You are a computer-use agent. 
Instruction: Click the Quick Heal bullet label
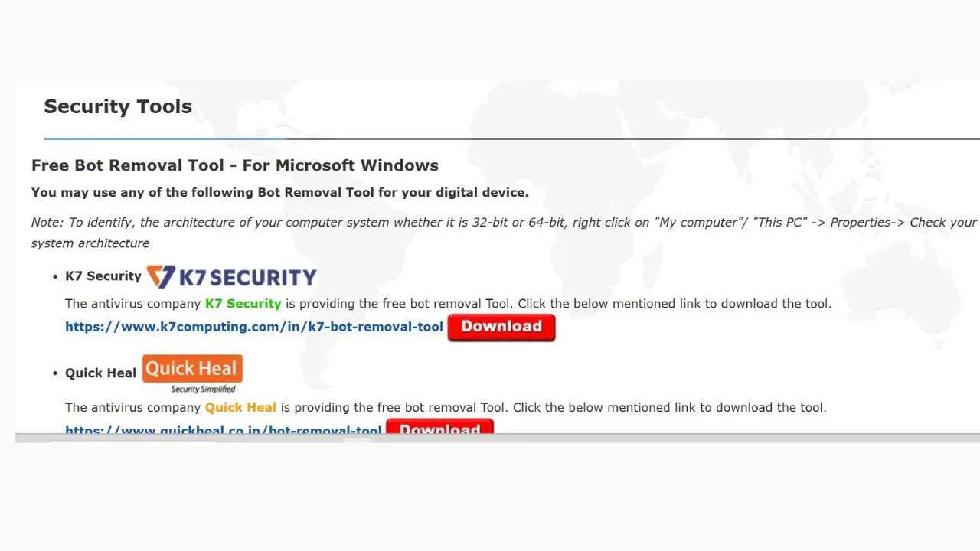point(100,373)
